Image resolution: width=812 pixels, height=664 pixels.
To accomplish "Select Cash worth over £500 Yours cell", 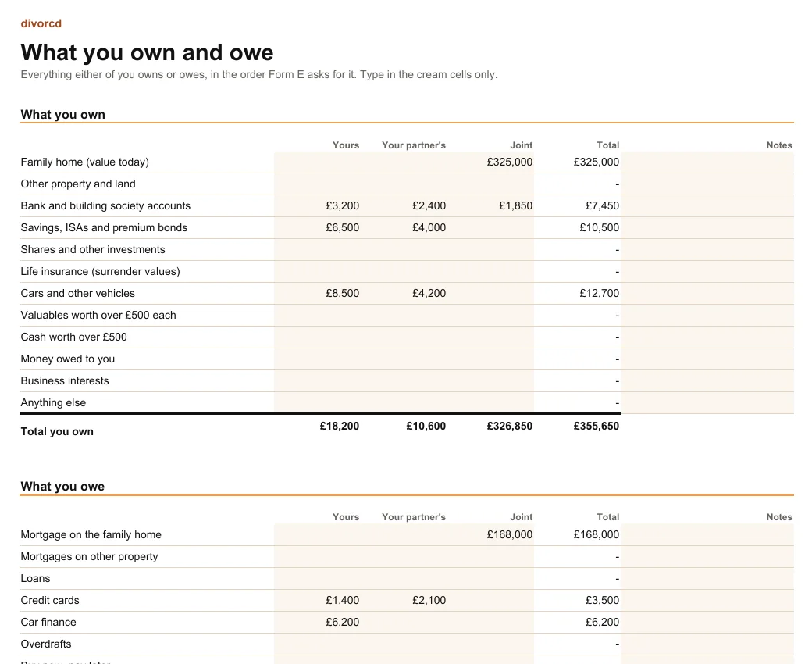I will tap(318, 337).
